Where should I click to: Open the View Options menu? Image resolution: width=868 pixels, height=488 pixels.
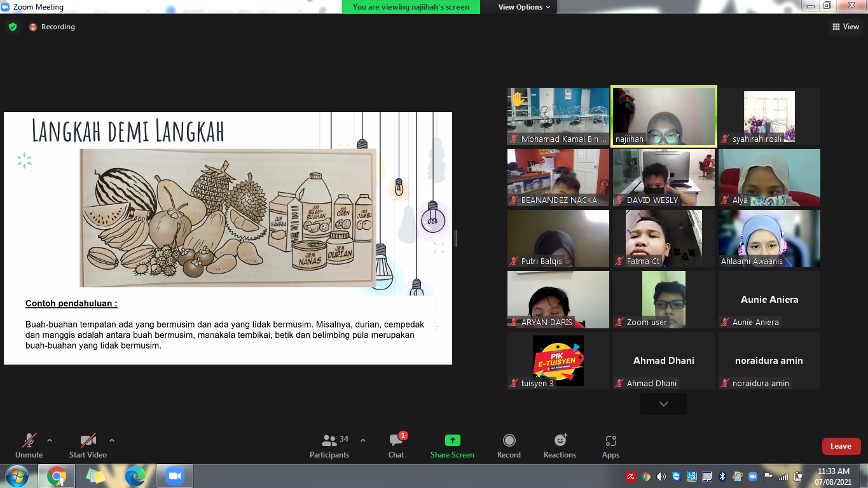point(520,7)
